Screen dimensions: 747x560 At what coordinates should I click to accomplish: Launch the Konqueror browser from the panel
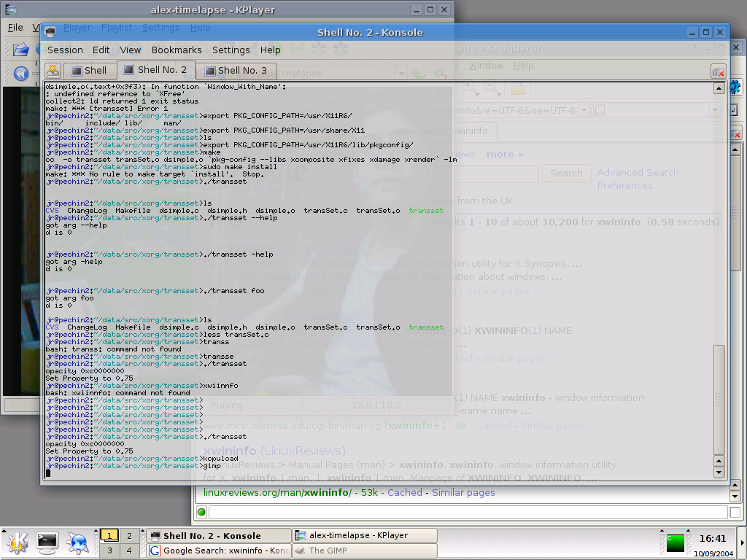(77, 543)
